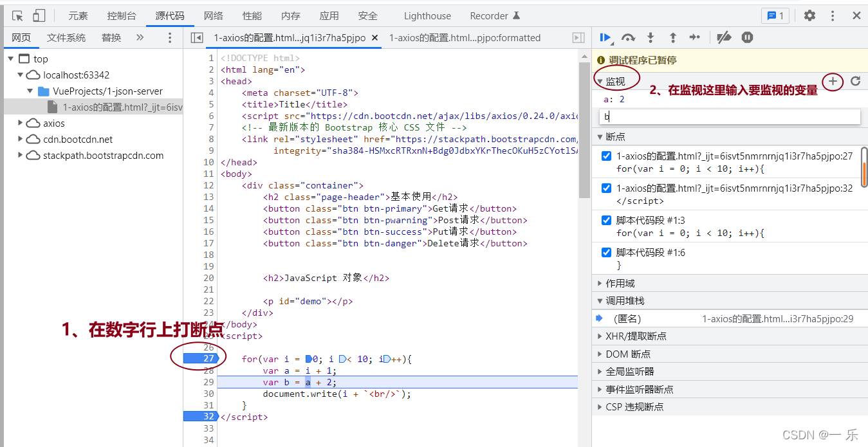Collapse the top tree node
The width and height of the screenshot is (868, 447).
pos(11,59)
